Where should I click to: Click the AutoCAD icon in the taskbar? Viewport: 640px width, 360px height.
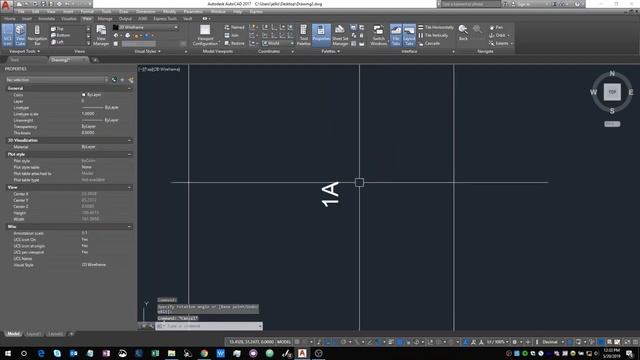tap(302, 353)
